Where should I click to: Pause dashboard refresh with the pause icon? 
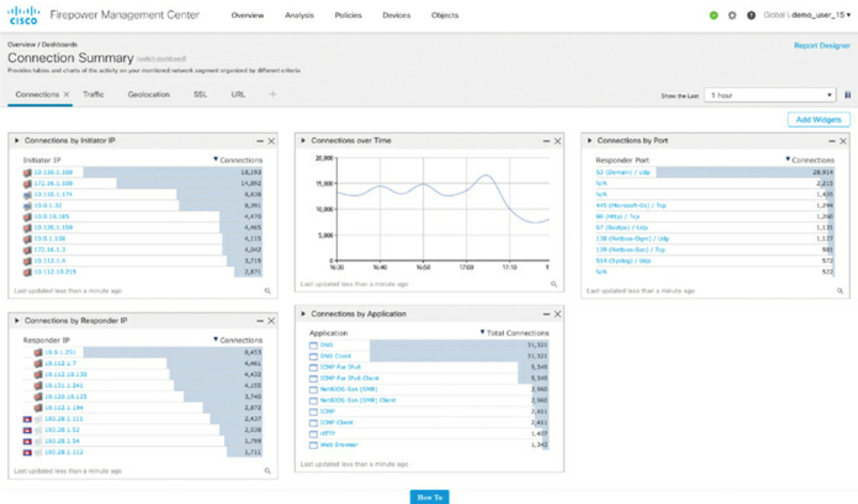click(847, 96)
